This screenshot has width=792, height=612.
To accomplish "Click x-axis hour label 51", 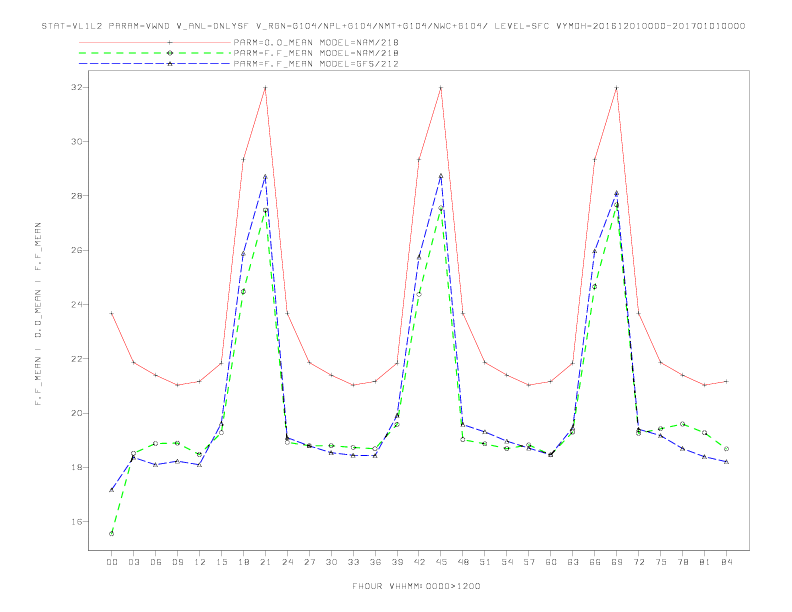I will pyautogui.click(x=485, y=562).
